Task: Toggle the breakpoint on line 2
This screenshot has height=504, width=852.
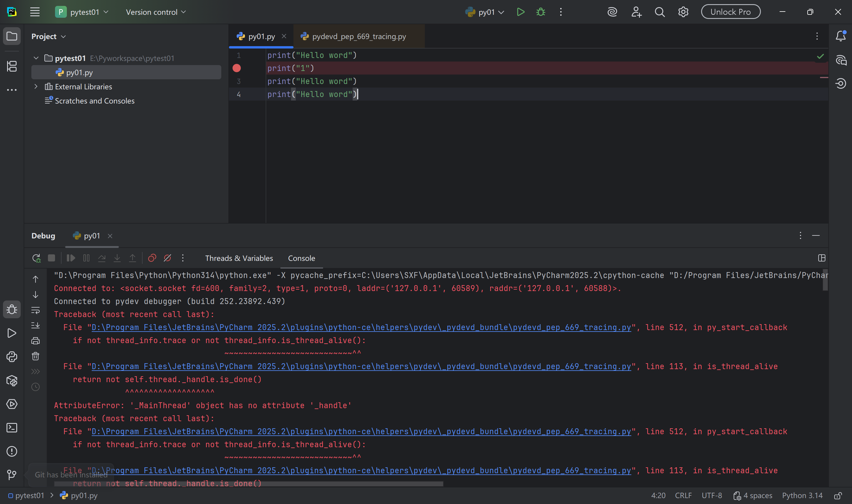Action: click(x=237, y=68)
